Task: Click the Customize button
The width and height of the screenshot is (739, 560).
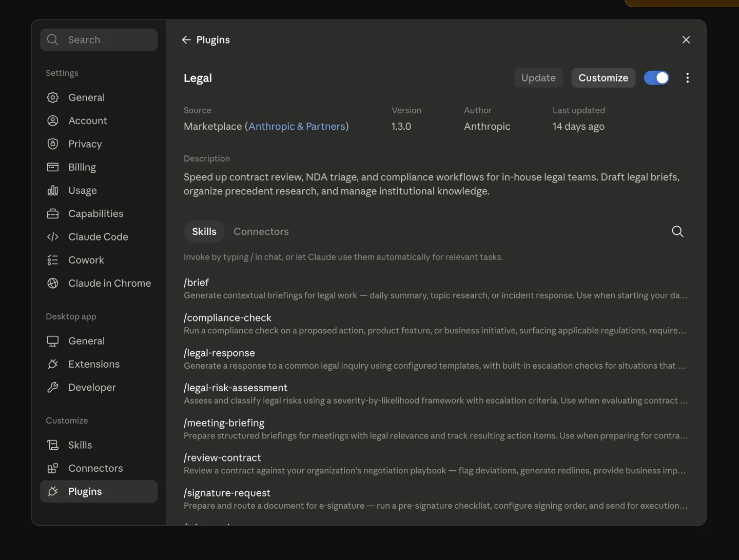Action: (x=603, y=78)
